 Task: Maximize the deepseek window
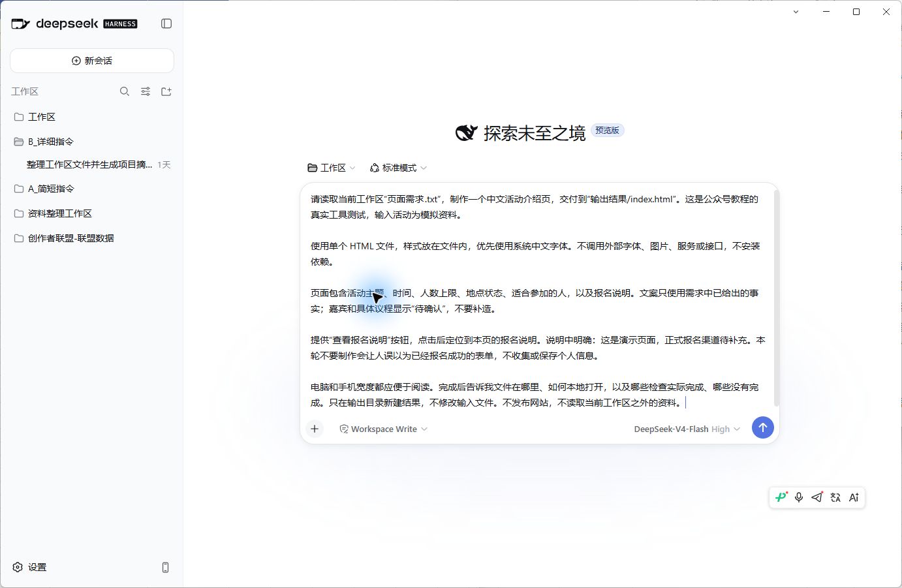[x=856, y=12]
